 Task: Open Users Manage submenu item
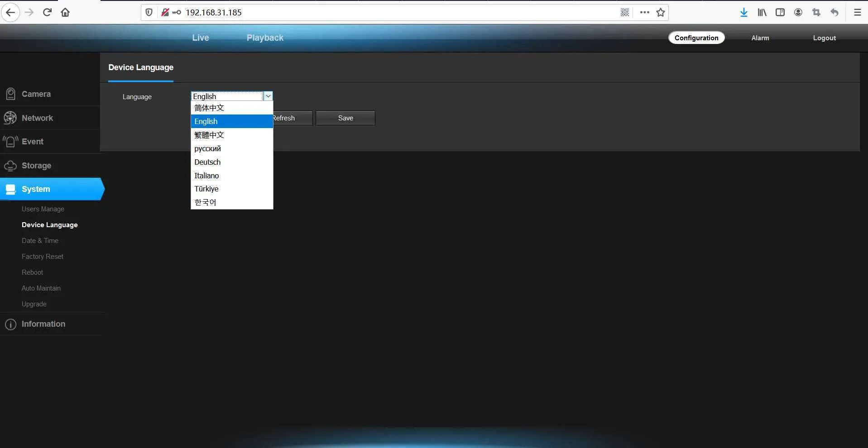(x=43, y=209)
